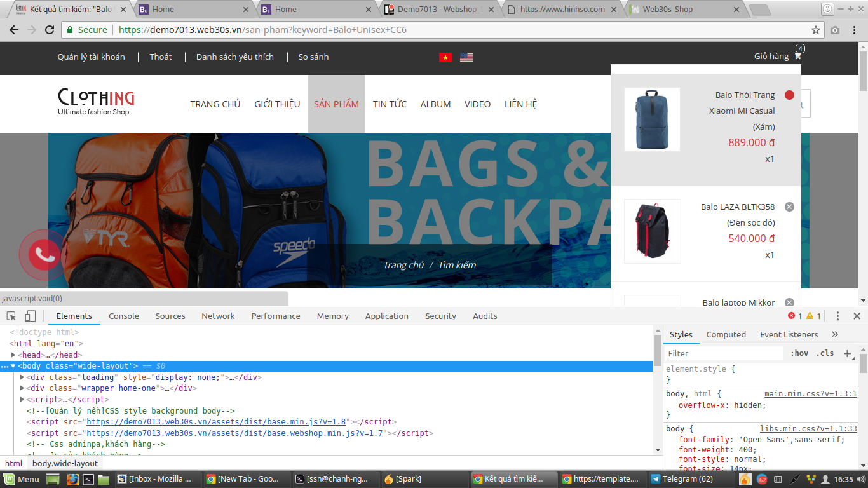The height and width of the screenshot is (488, 868).
Task: Switch to the Sources tab
Action: click(170, 316)
